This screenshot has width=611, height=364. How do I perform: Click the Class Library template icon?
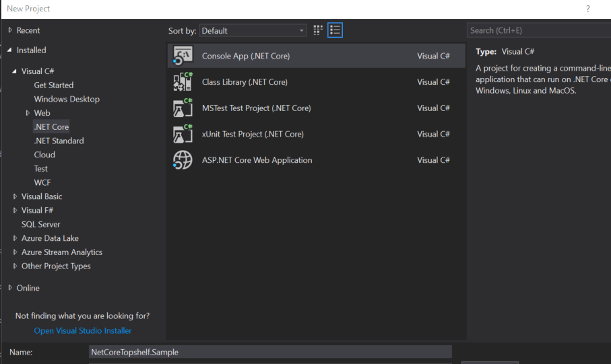(183, 82)
